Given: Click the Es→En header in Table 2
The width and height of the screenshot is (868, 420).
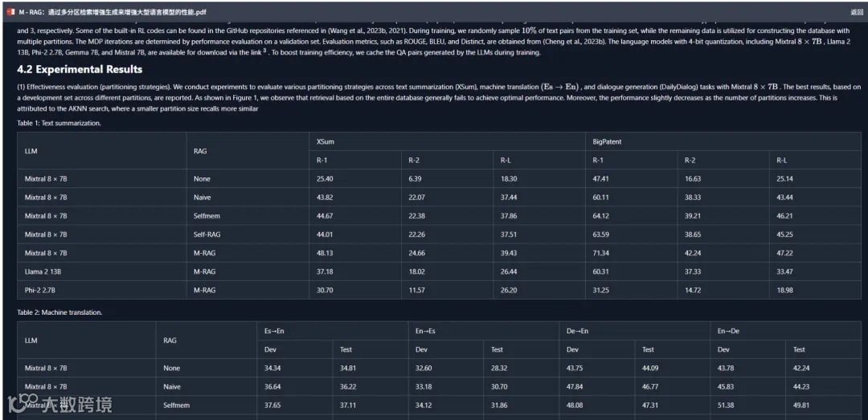Looking at the screenshot, I should point(274,331).
